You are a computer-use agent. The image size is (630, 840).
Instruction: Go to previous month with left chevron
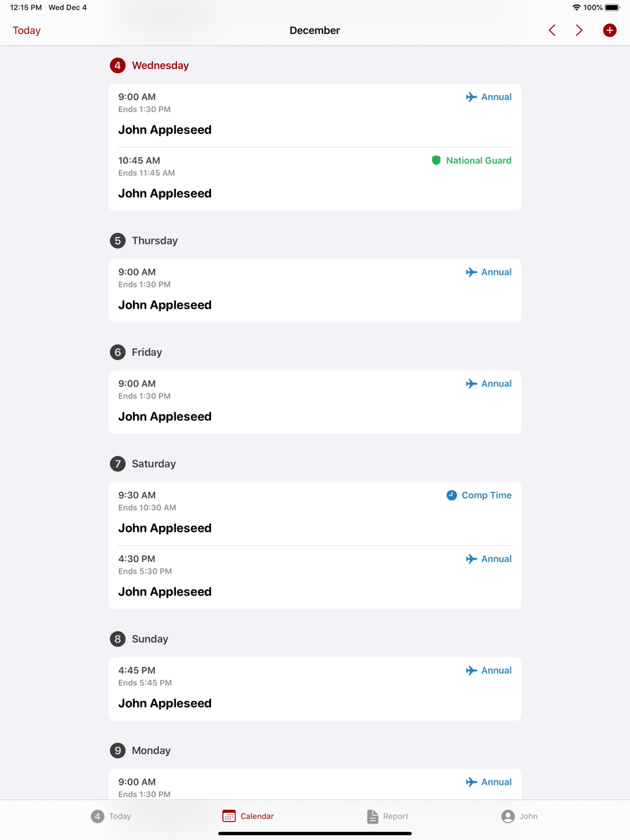[552, 30]
